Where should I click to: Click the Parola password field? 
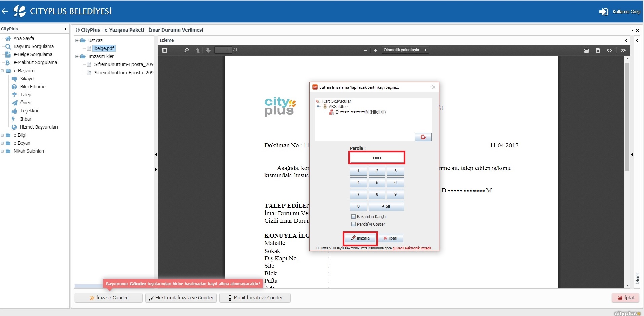(x=377, y=157)
